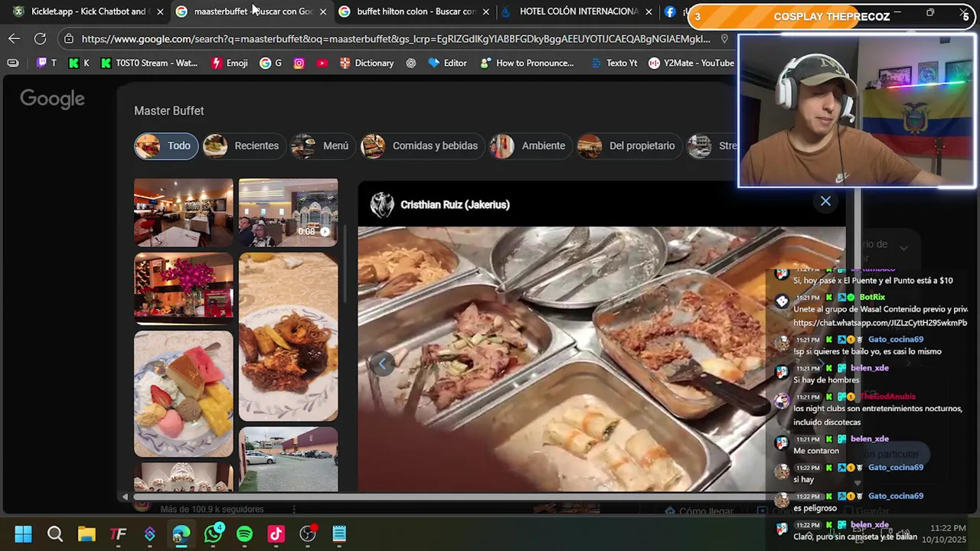This screenshot has height=551, width=980.
Task: Open the Editor bookmark
Action: pyautogui.click(x=447, y=63)
